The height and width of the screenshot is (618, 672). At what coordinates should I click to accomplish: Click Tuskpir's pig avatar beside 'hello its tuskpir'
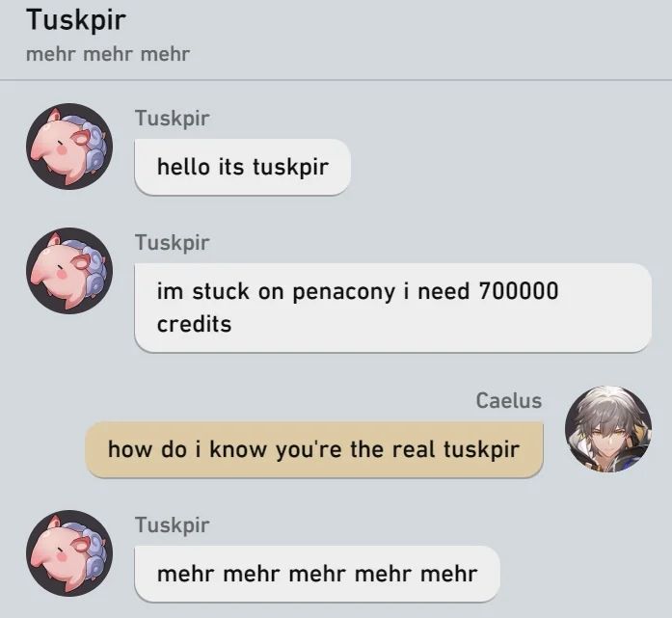pos(69,147)
